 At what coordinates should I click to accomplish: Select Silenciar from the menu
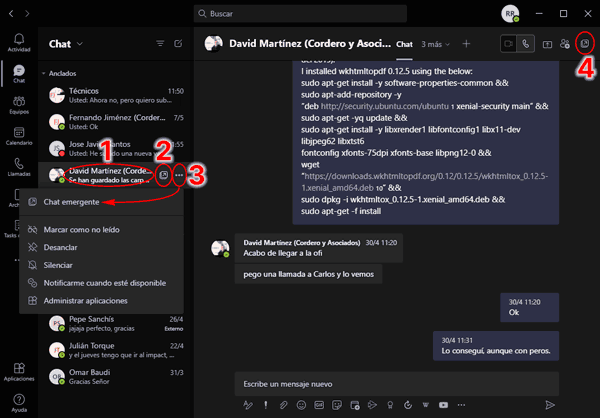coord(101,265)
